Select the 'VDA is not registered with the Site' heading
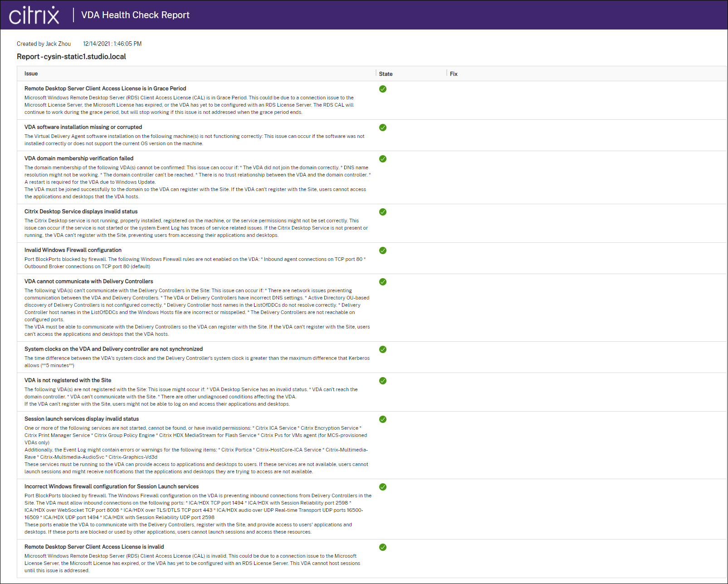Viewport: 728px width, 584px height. (x=68, y=380)
